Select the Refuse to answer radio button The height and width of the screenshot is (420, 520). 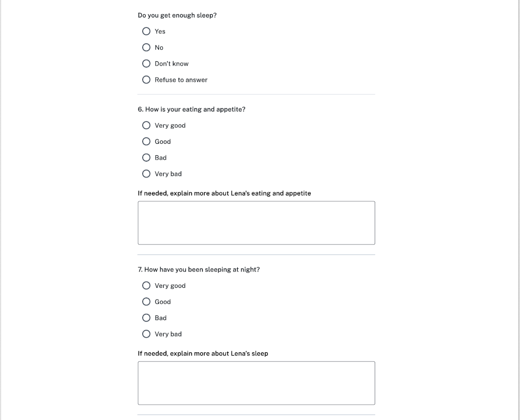pyautogui.click(x=146, y=80)
